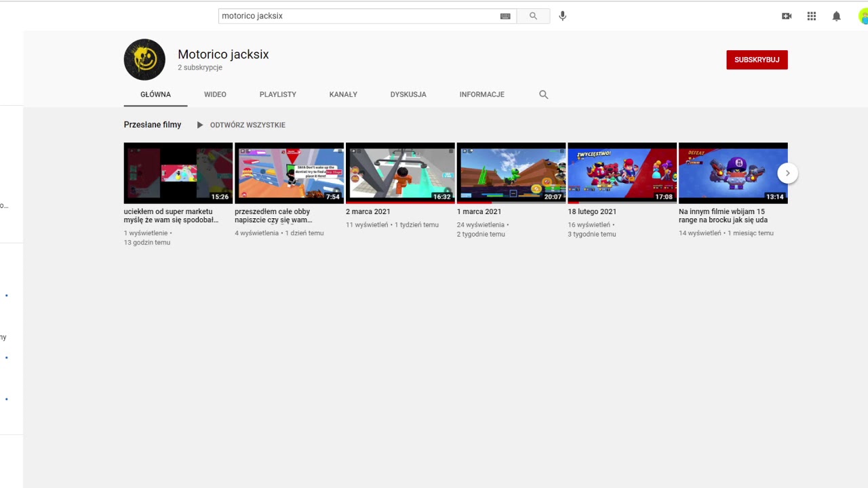Click the '1 marca 2021' video title

tap(479, 211)
